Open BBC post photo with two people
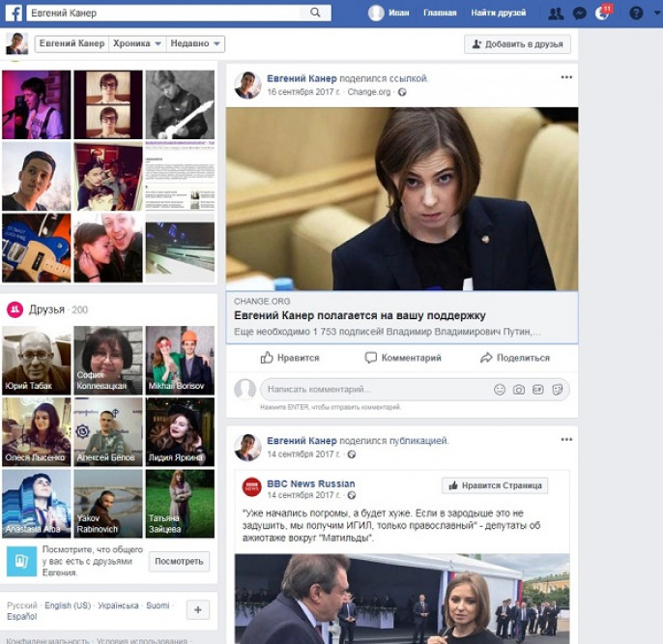Image resolution: width=663 pixels, height=644 pixels. coord(402,599)
